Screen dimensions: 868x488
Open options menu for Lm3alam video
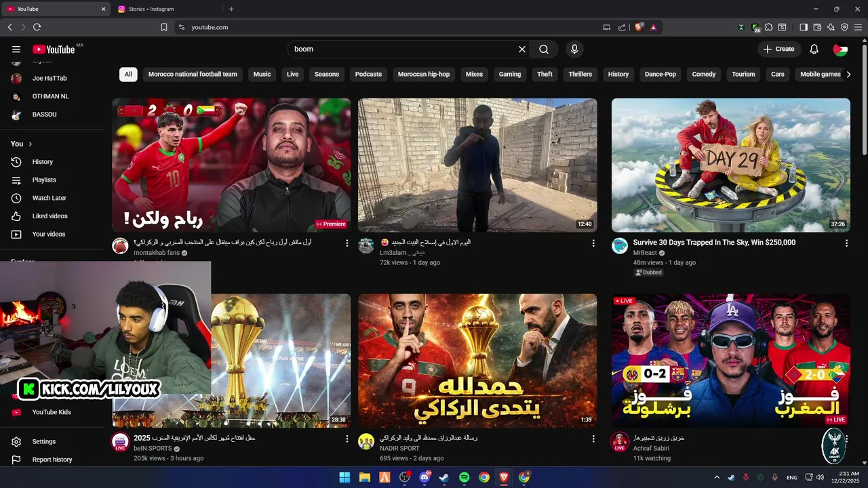[x=593, y=243]
